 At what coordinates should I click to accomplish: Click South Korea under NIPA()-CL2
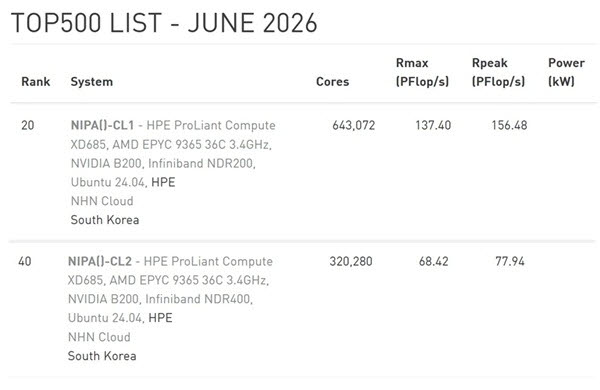click(x=102, y=356)
